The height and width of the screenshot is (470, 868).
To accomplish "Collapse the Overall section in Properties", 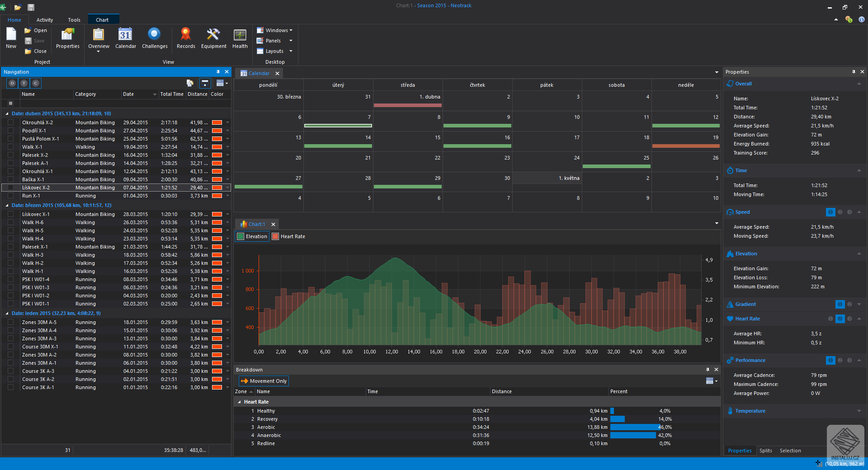I will [859, 84].
